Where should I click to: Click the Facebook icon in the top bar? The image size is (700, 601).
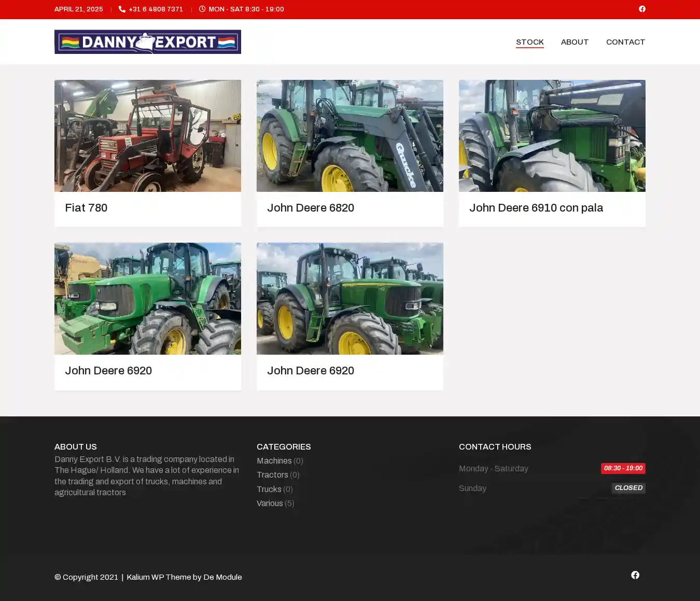coord(642,9)
